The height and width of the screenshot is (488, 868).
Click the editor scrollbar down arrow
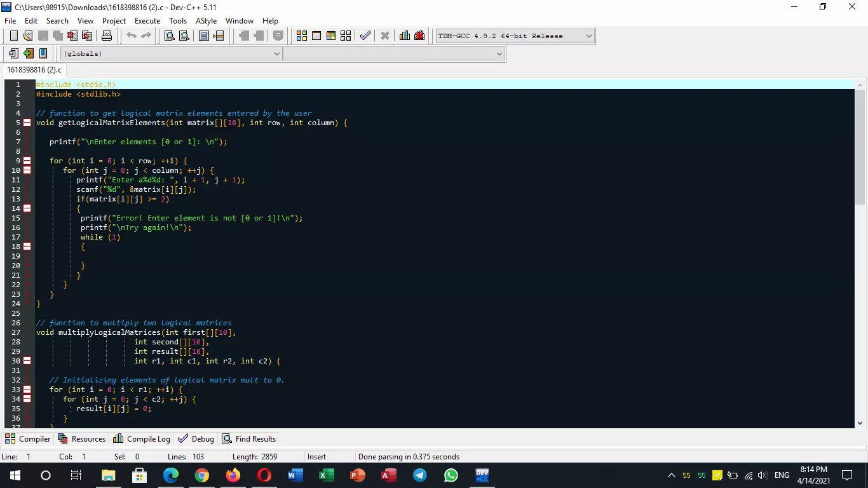[x=860, y=423]
